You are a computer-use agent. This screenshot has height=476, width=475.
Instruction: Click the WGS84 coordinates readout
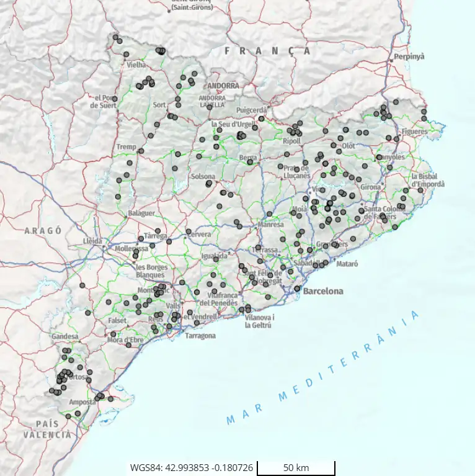tap(192, 467)
